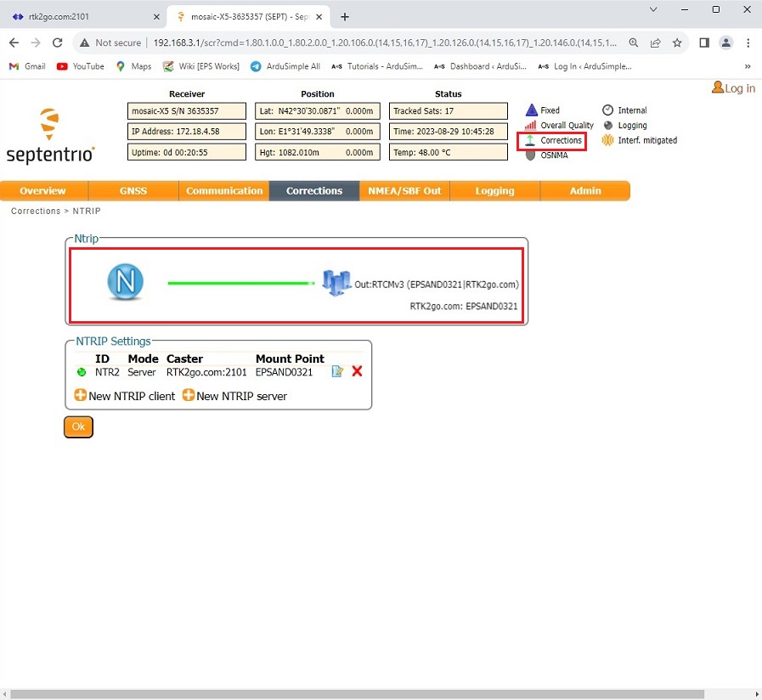This screenshot has height=700, width=762.
Task: Click the Logging status icon
Action: pyautogui.click(x=607, y=125)
